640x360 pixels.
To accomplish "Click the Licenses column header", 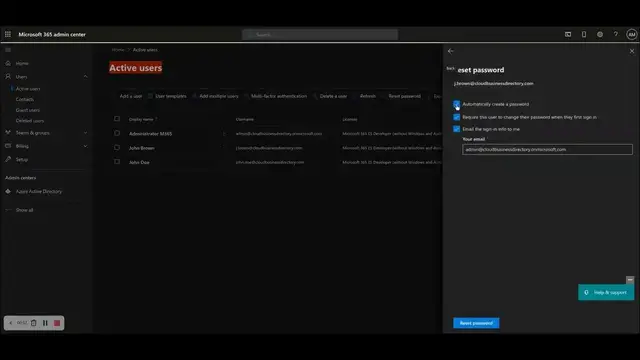I will click(350, 119).
